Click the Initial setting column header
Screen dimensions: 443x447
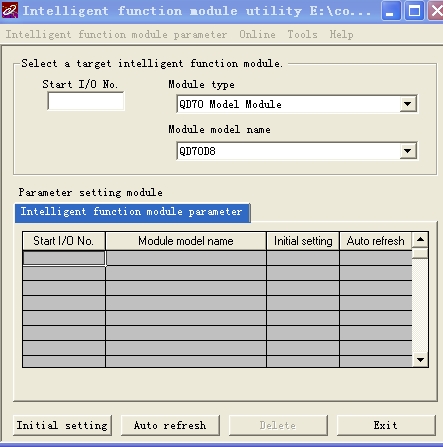tap(303, 241)
